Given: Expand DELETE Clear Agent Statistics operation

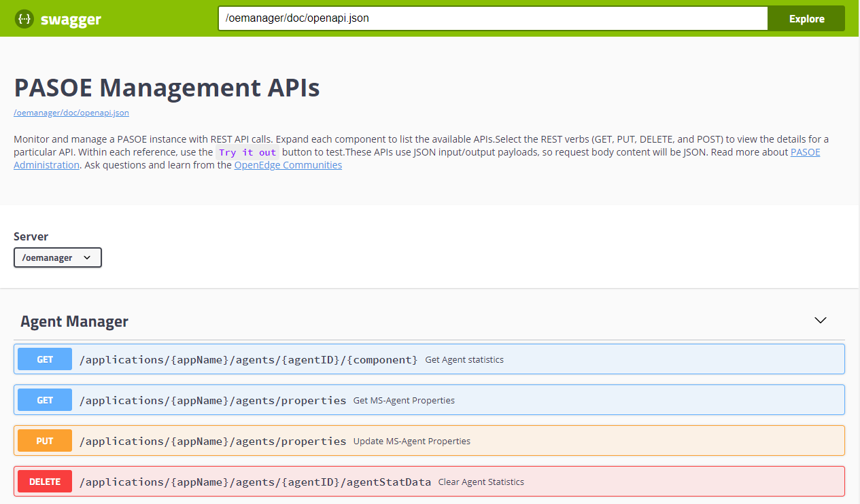Looking at the screenshot, I should click(429, 482).
